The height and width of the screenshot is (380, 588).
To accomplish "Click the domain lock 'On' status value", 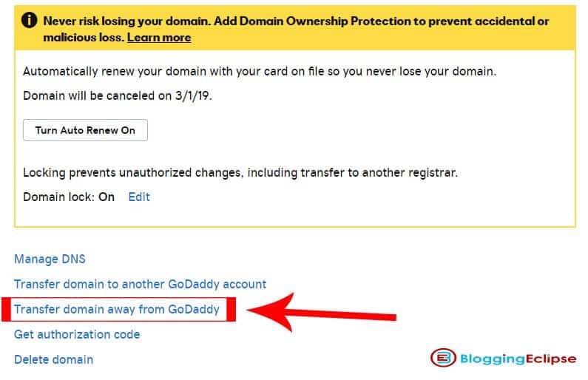I will (x=107, y=197).
